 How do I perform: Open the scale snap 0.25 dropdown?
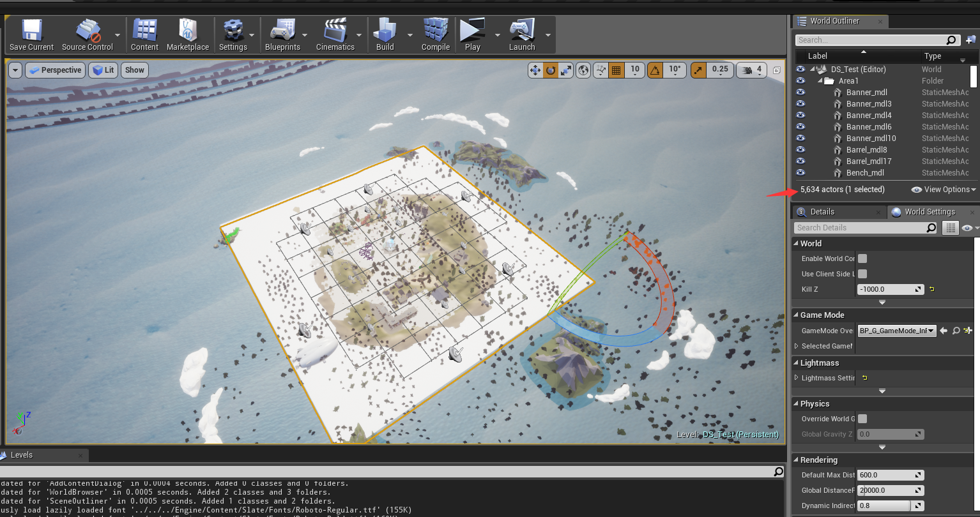click(720, 70)
